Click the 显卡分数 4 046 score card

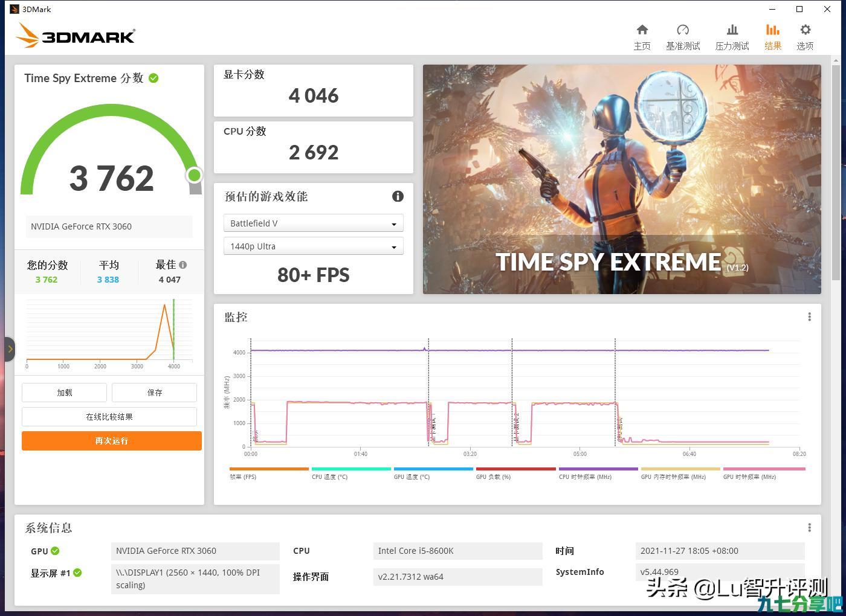[314, 91]
